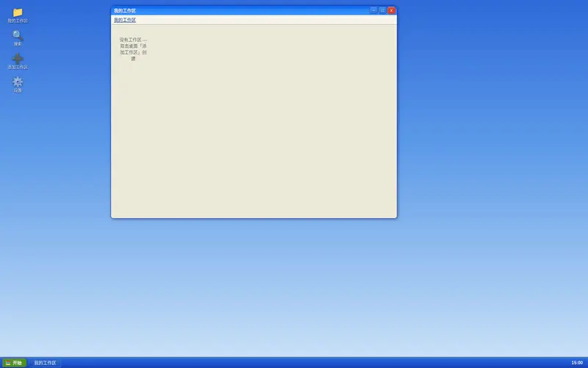Select the 我的工作区 taskbar button
Viewport: 588px width, 368px height.
(x=46, y=363)
